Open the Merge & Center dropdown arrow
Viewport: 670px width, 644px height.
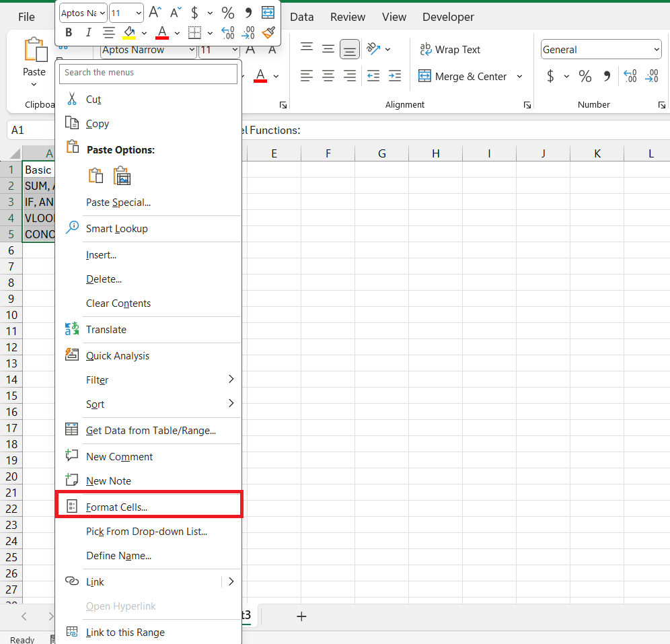519,76
